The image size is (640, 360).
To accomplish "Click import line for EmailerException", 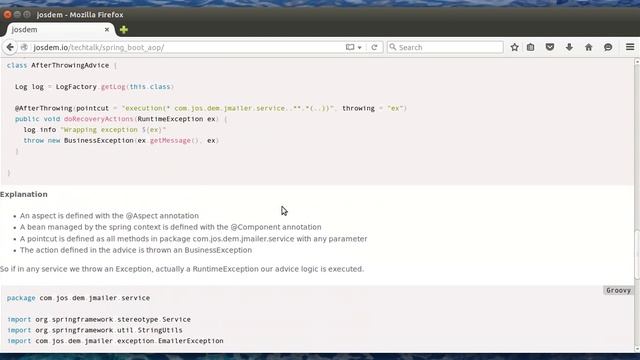I will click(115, 340).
